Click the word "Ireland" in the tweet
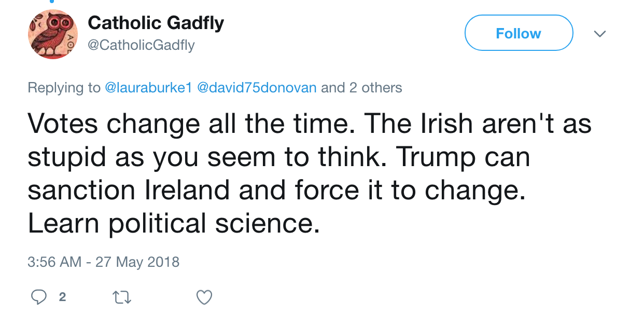 point(179,191)
